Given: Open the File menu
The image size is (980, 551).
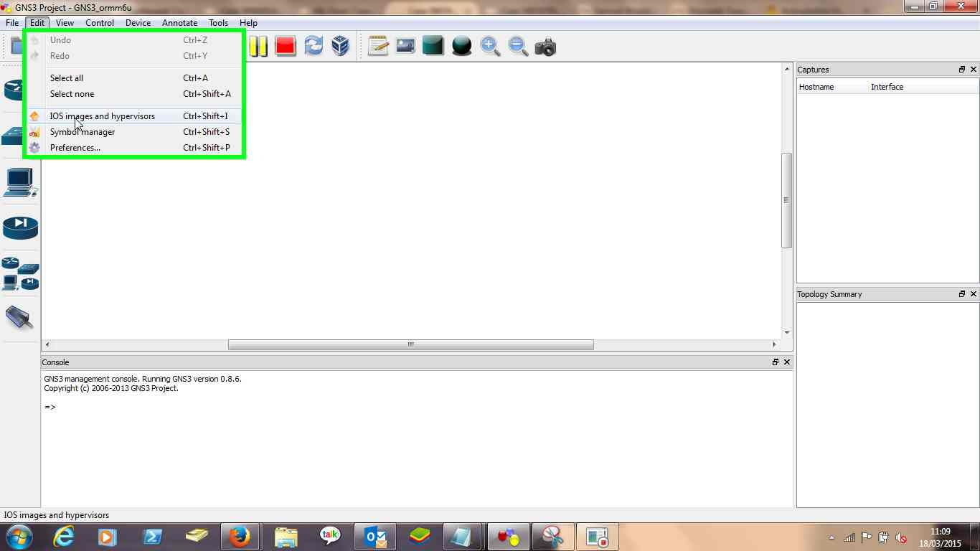Looking at the screenshot, I should (12, 23).
